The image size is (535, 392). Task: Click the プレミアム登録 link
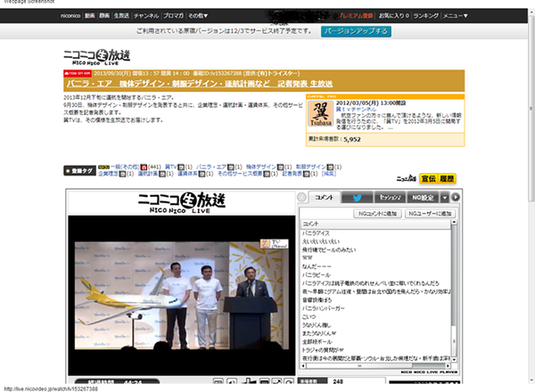pyautogui.click(x=356, y=16)
